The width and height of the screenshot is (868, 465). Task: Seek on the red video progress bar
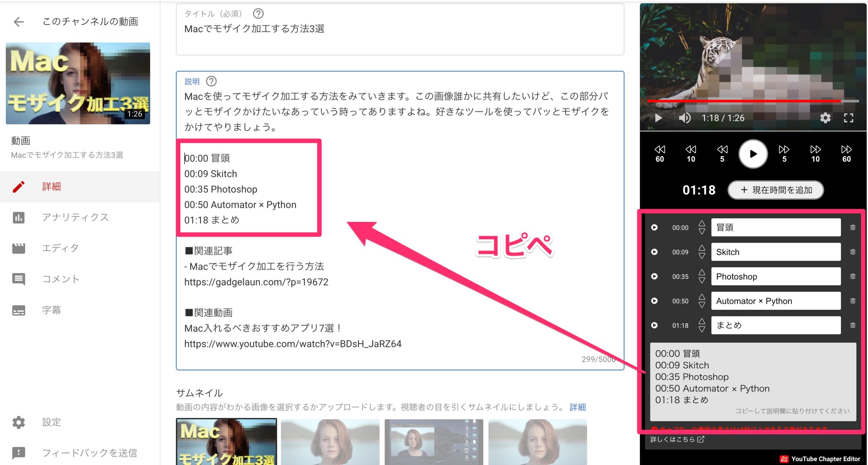[753, 101]
